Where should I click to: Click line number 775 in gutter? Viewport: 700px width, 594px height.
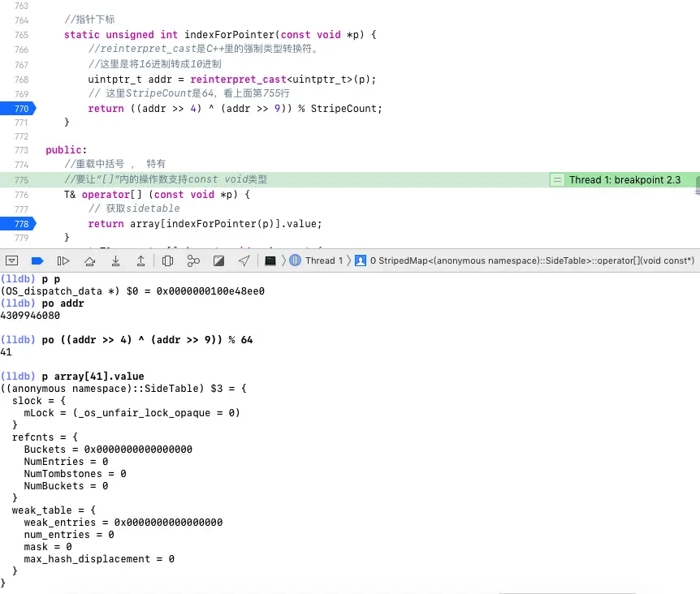(21, 180)
